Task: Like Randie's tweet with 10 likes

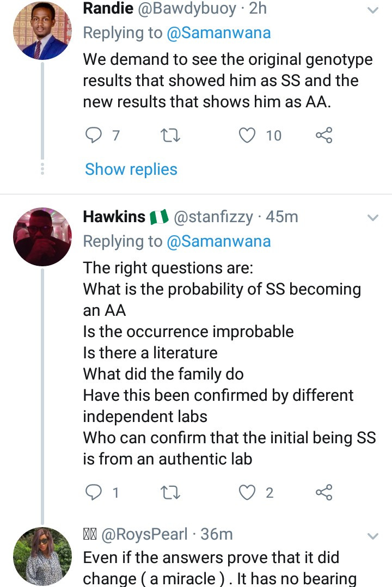Action: pyautogui.click(x=248, y=135)
